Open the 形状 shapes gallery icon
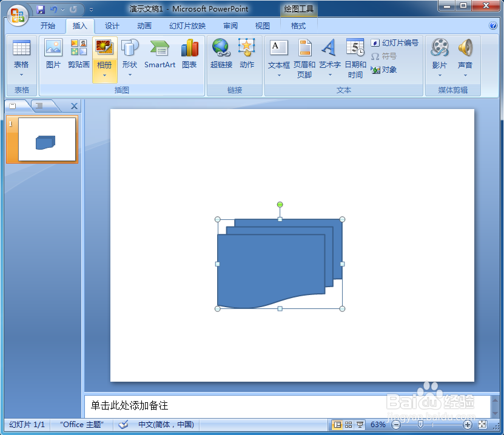504x435 pixels. point(130,47)
